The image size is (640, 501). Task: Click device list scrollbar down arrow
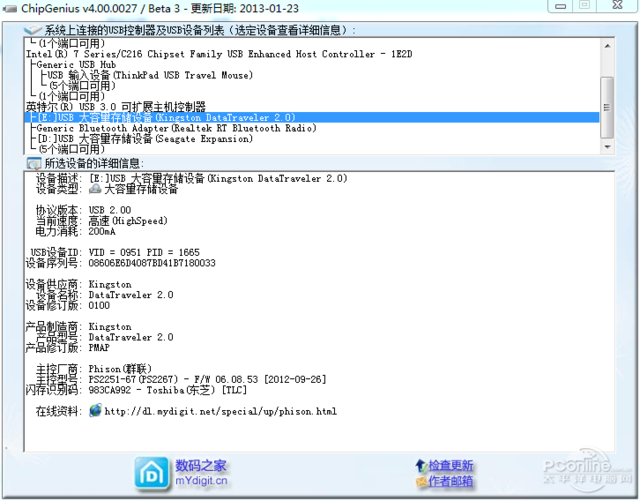(x=607, y=147)
